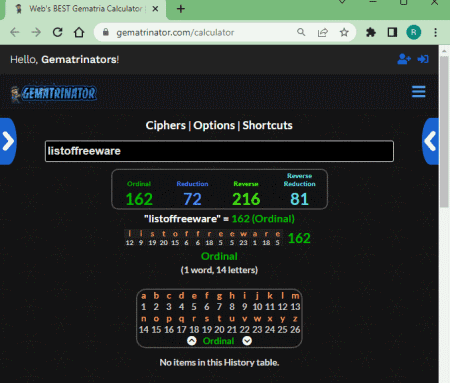The image size is (450, 383).
Task: Click the listoffreeware input field
Action: pyautogui.click(x=219, y=151)
